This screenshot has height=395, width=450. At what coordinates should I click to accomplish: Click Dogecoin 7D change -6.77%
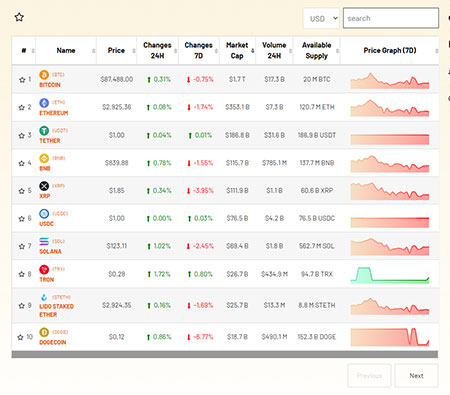click(x=200, y=337)
